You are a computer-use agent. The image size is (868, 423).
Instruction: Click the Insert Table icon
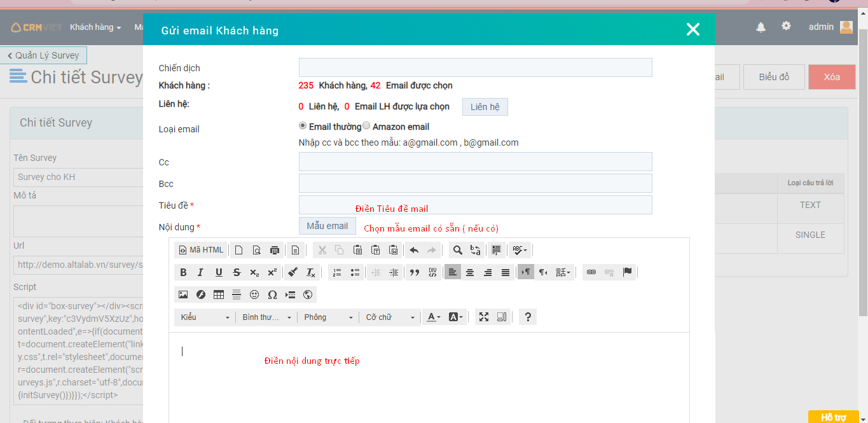pyautogui.click(x=219, y=295)
